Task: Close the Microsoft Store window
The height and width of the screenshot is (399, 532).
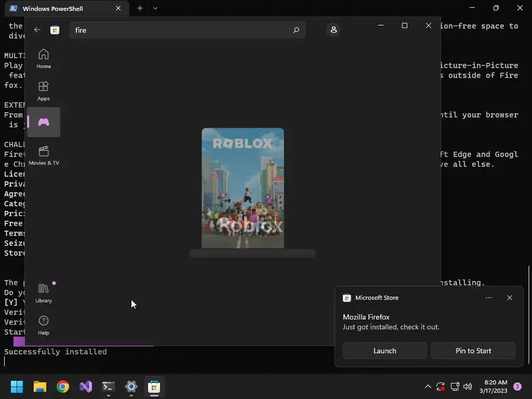Action: [429, 25]
